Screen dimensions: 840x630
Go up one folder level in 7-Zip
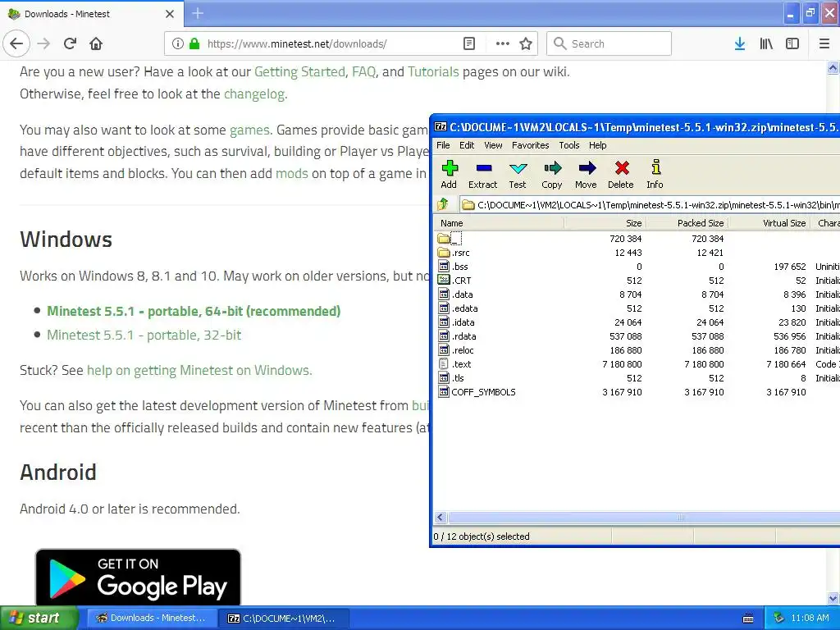tap(443, 204)
